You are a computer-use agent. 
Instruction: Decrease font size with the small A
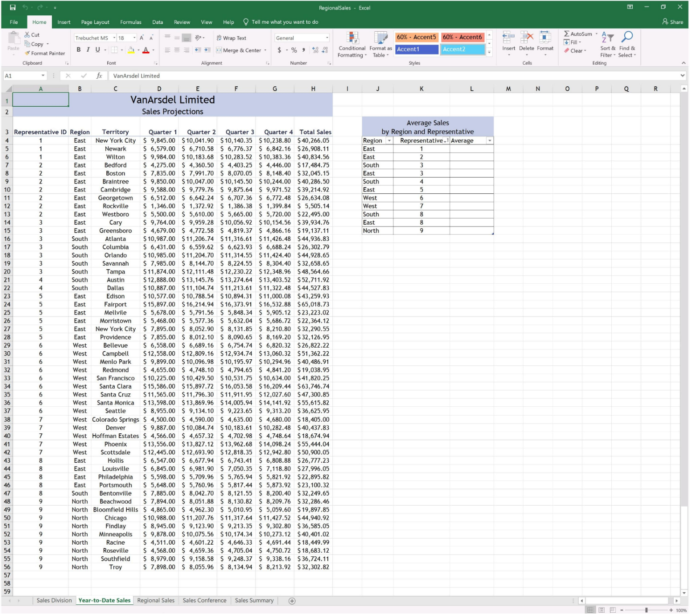click(x=151, y=38)
